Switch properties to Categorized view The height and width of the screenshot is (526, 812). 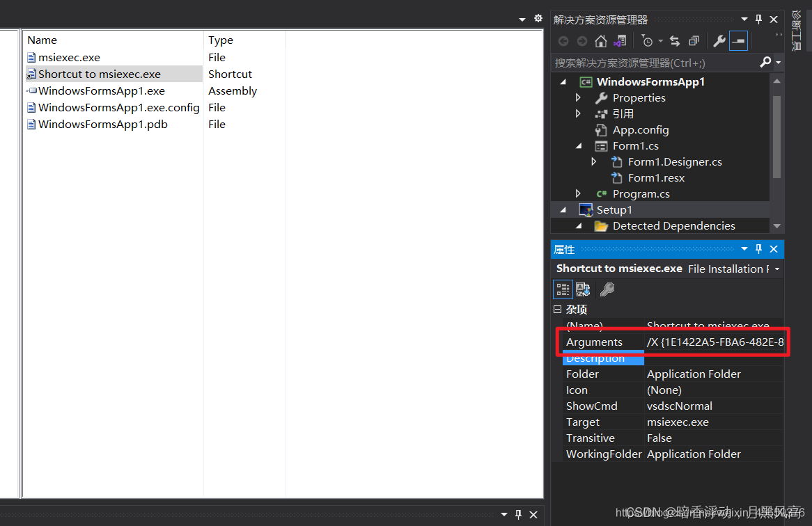(563, 289)
